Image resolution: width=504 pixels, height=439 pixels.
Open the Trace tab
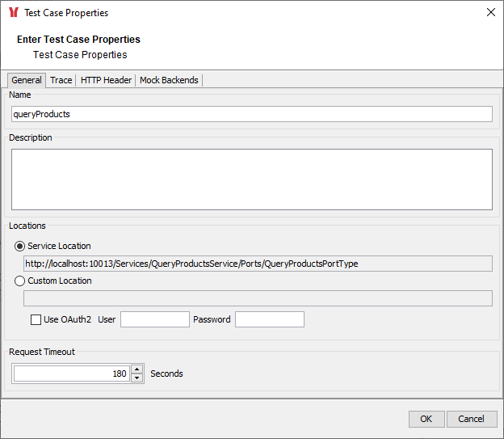tap(61, 80)
